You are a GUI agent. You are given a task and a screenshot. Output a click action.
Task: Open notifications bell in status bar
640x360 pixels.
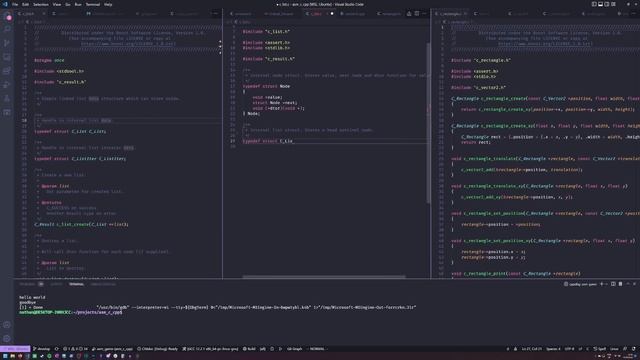pos(633,349)
